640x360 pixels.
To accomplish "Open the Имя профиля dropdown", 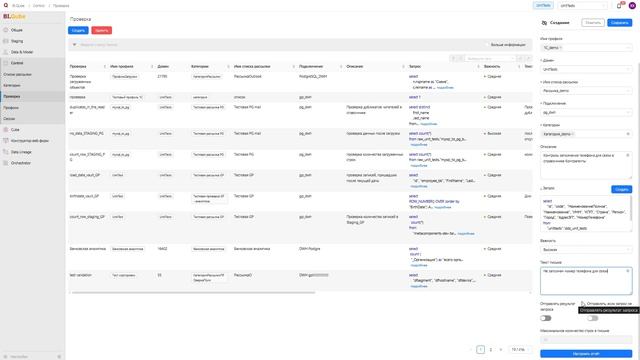I will tap(586, 48).
